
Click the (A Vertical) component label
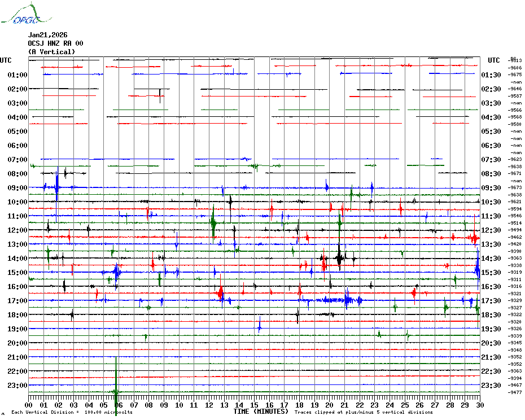tap(51, 52)
